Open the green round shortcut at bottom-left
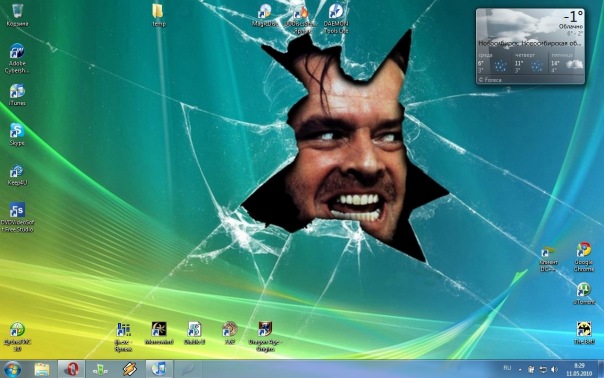 pyautogui.click(x=17, y=337)
